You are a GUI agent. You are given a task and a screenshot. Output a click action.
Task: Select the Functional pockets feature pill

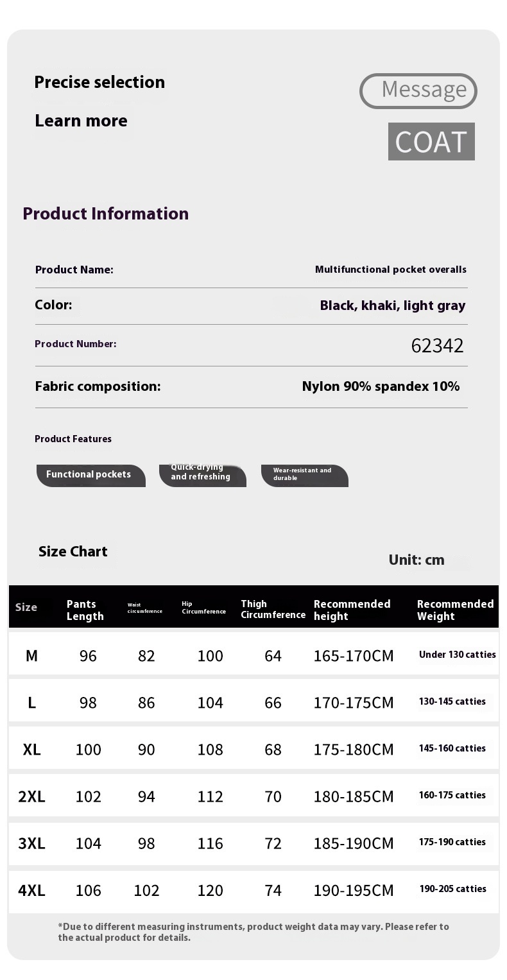(90, 475)
